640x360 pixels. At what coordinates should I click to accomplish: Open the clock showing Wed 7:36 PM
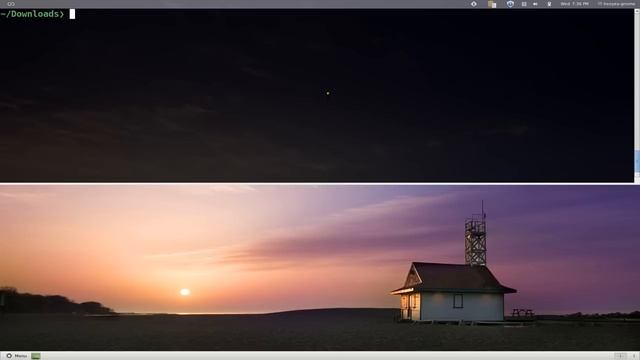574,4
